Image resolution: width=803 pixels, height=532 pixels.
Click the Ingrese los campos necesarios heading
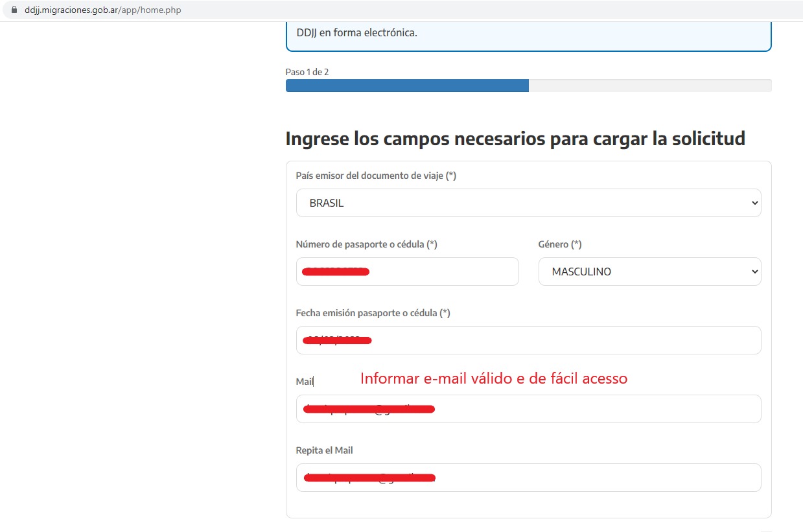(x=515, y=138)
